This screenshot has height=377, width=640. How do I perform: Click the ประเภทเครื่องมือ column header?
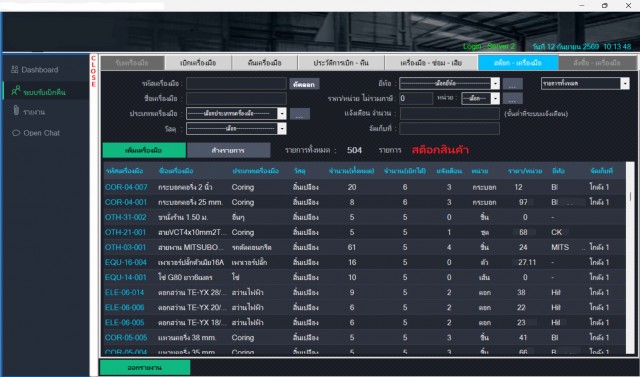[x=256, y=171]
